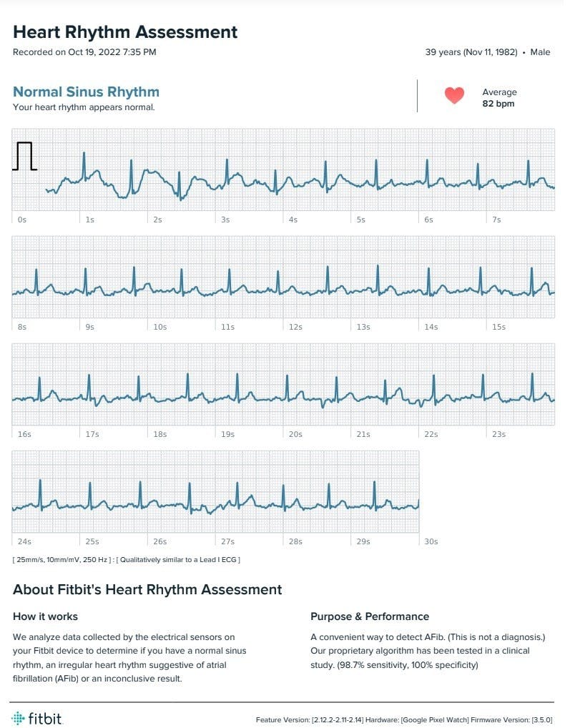Click the Normal Sinus Rhythm result heading
Viewport: 570px width, 728px height.
[86, 92]
